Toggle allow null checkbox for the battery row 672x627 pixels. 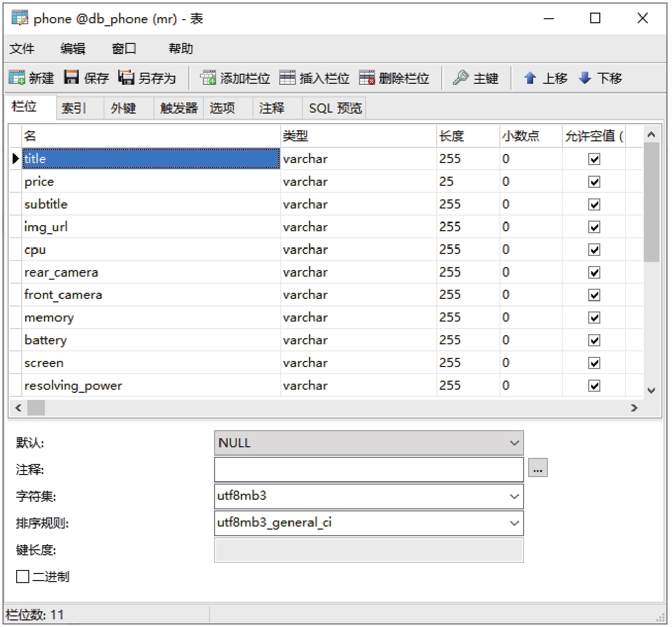coord(594,340)
